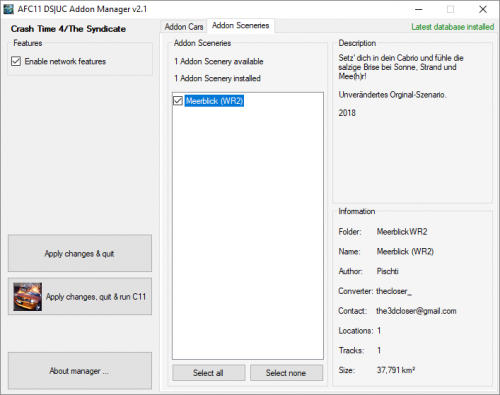Image resolution: width=500 pixels, height=395 pixels.
Task: Select the Addon Sceneries tab
Action: [x=240, y=26]
